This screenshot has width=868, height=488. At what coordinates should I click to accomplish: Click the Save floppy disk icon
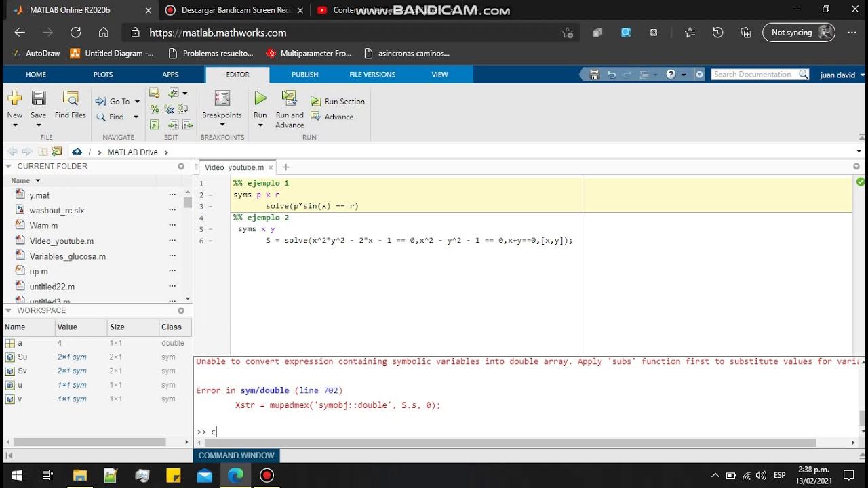pyautogui.click(x=39, y=98)
